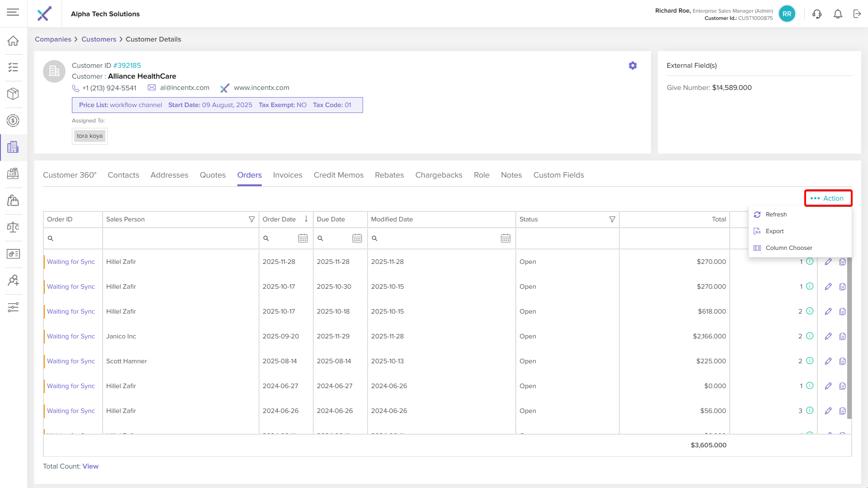Open Order Date filter calendar picker
Screen dimensions: 868x488
click(x=302, y=238)
